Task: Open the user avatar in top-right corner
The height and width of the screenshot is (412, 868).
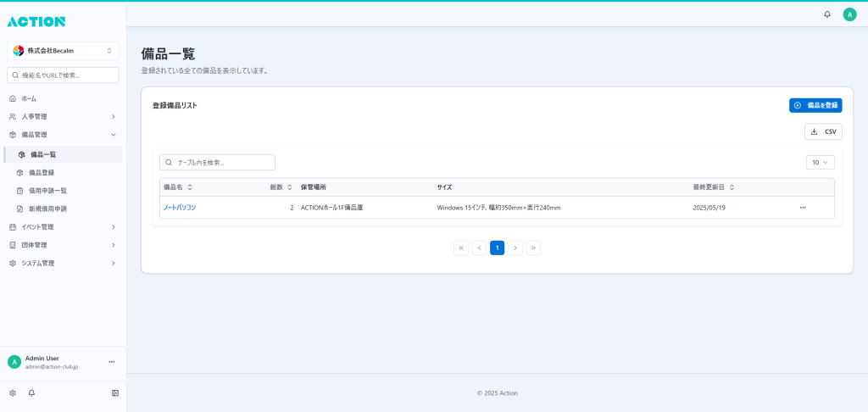Action: tap(849, 14)
